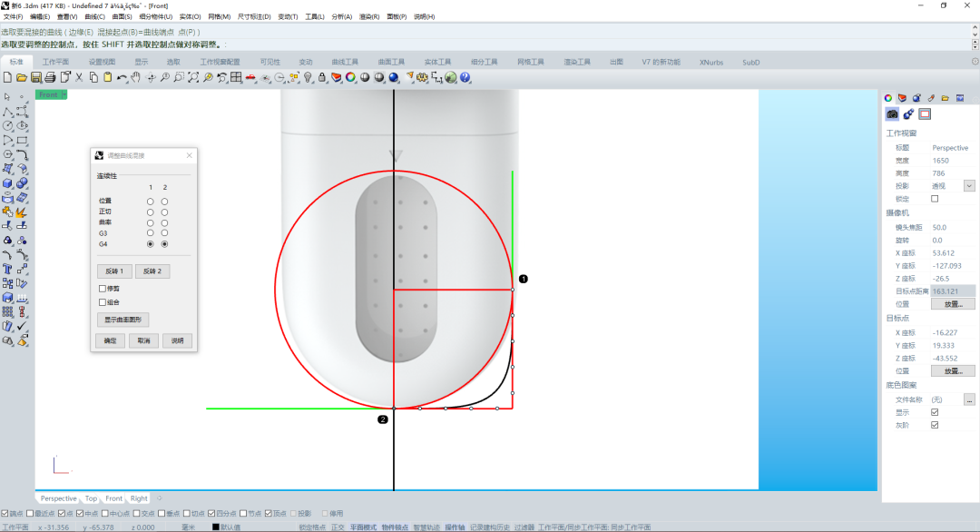Select the Pan view hand tool
Viewport: 980px width, 532px height.
[x=136, y=77]
